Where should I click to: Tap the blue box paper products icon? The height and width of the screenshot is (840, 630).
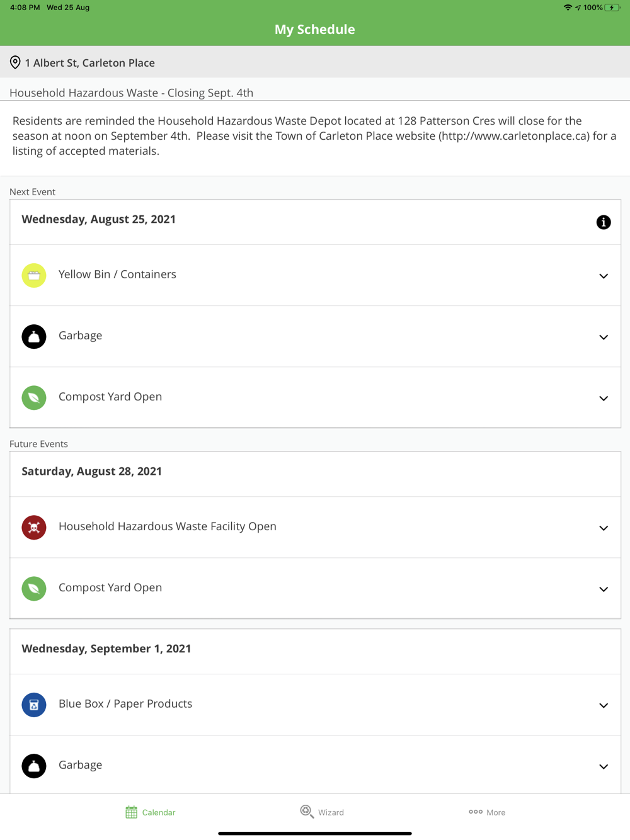tap(34, 705)
